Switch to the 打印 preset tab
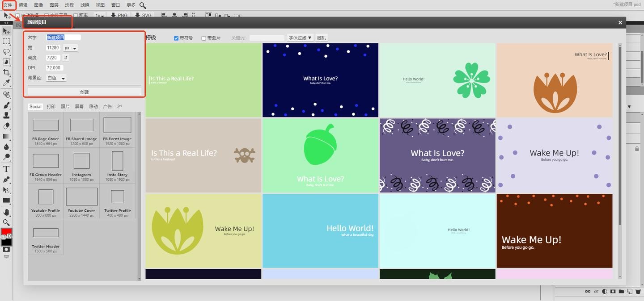 pyautogui.click(x=51, y=107)
